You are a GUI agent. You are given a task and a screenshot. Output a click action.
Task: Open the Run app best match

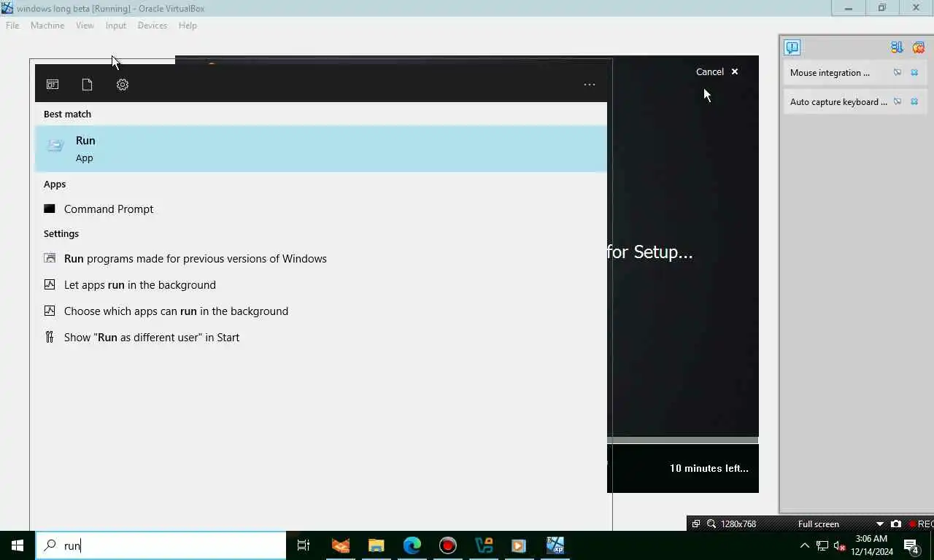(x=321, y=149)
